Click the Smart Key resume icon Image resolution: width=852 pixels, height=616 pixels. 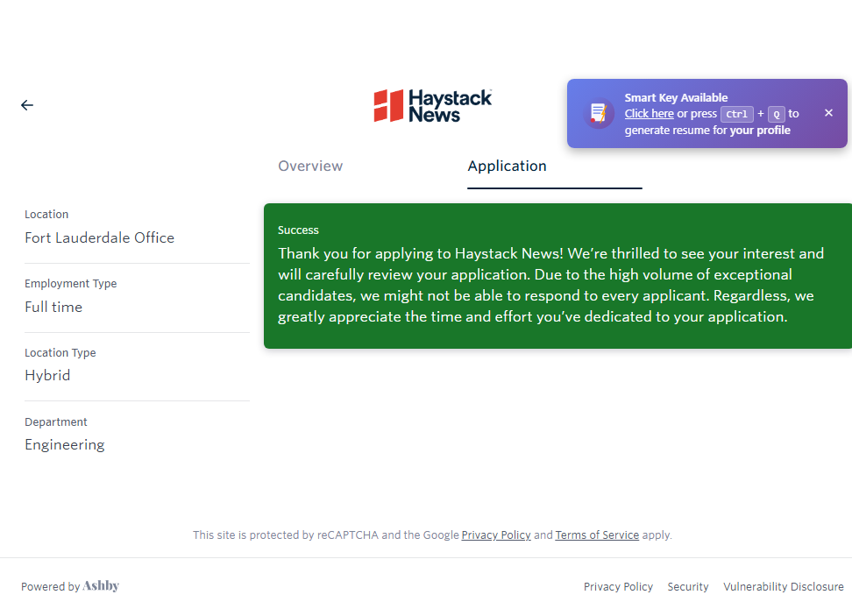click(599, 113)
